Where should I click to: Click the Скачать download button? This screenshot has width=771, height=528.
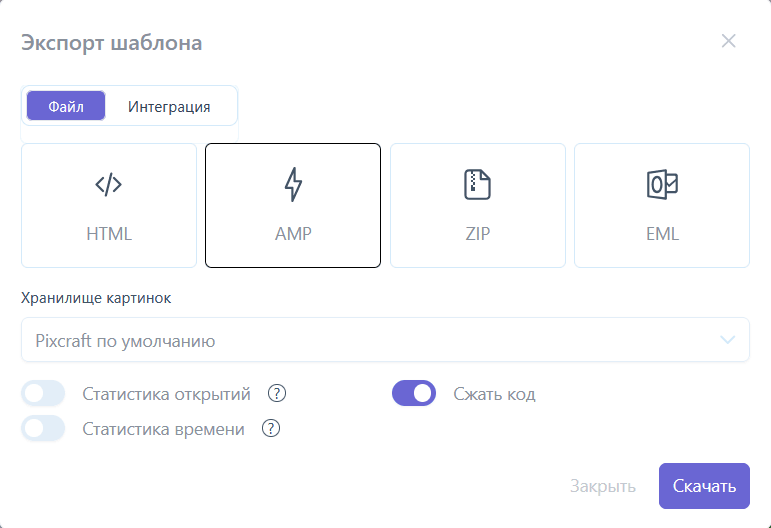[704, 486]
